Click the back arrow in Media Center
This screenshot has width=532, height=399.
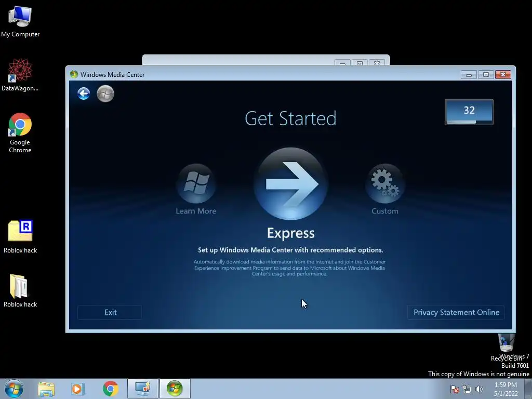click(84, 94)
